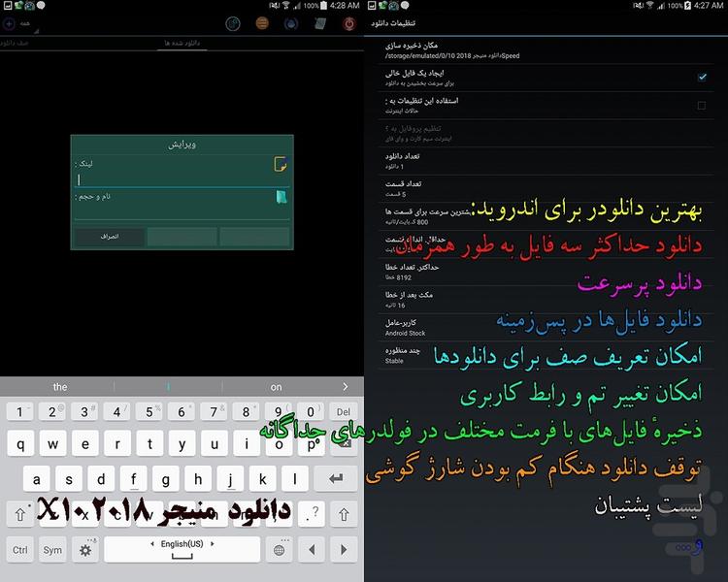Tap the Sym symbols key
The image size is (728, 582).
[x=52, y=550]
